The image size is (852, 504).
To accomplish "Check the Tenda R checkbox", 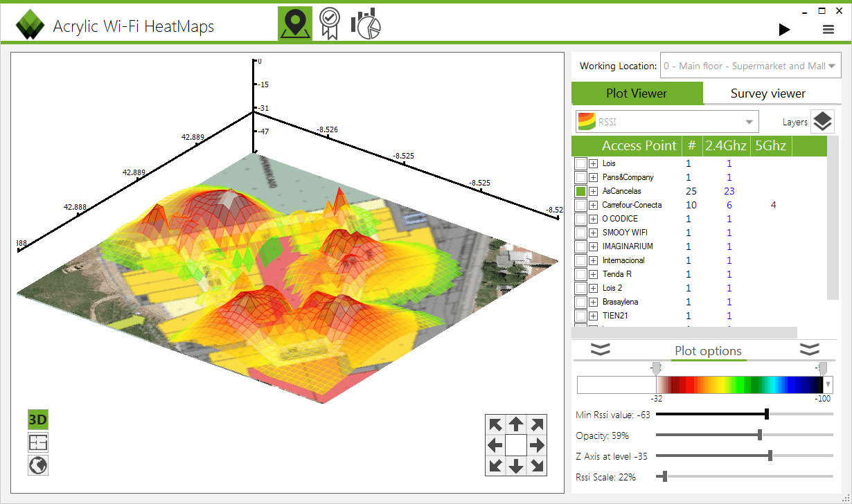I will (580, 274).
